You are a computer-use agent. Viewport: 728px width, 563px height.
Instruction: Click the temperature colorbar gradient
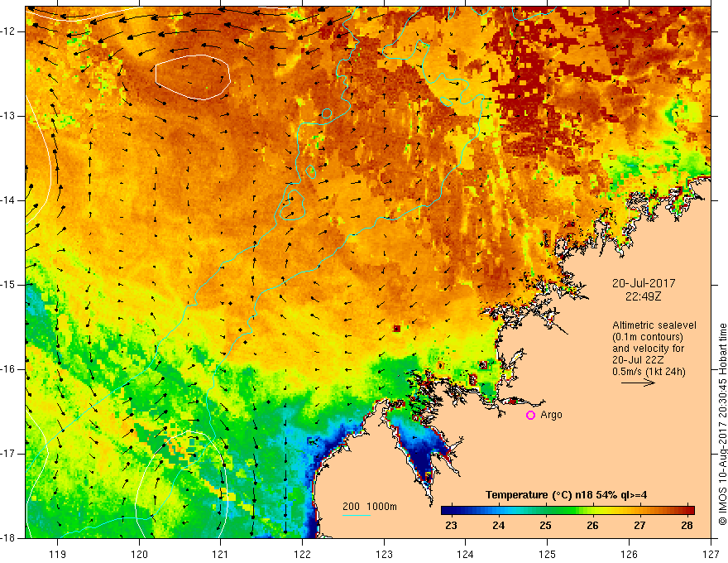[568, 511]
